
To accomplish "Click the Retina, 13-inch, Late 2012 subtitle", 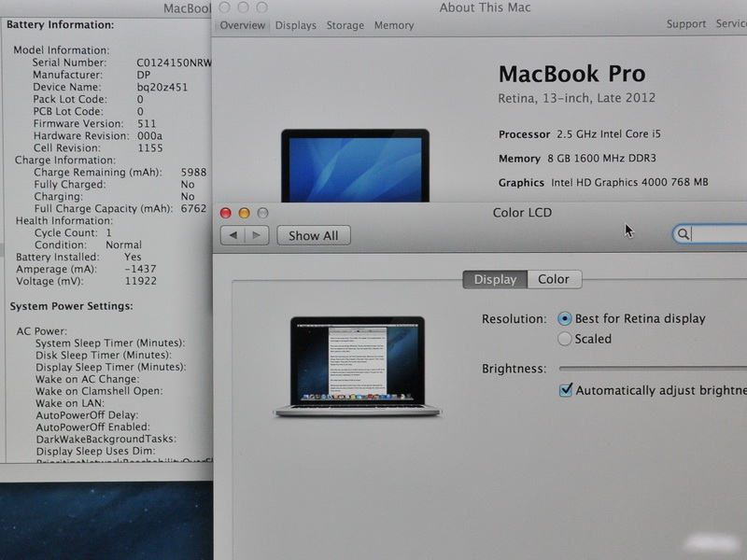I will (576, 98).
